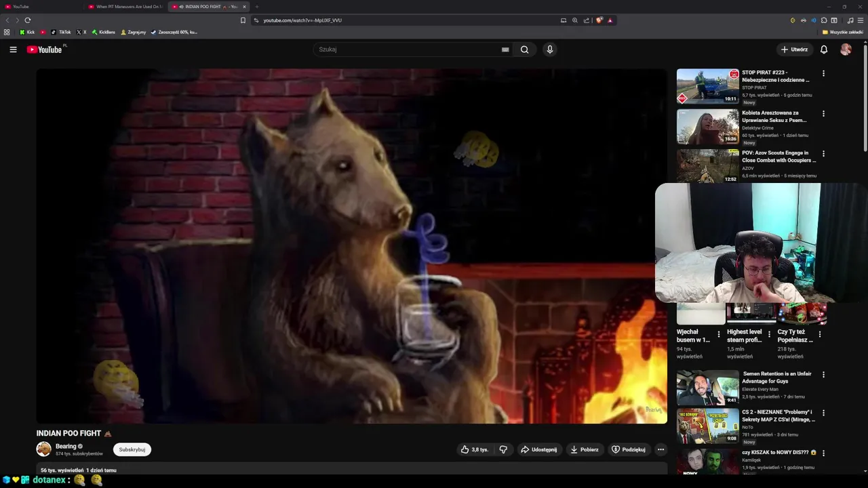This screenshot has height=488, width=868.
Task: Start voice search with microphone icon
Action: 550,49
